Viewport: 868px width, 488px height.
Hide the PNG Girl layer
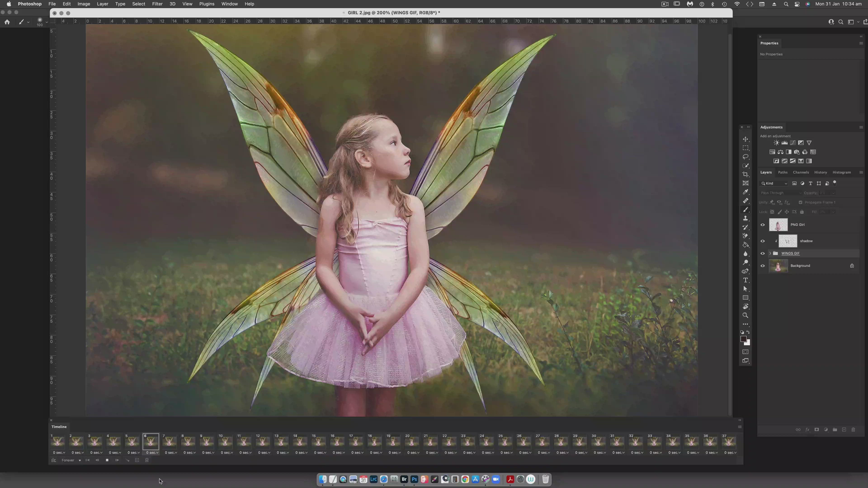[x=762, y=225]
